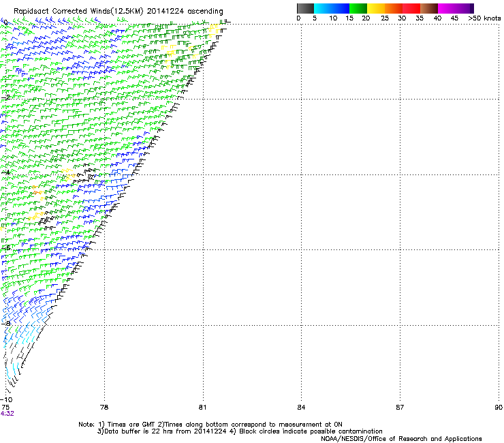
Task: Click the brown 35-40 knot color segment
Action: coord(429,8)
